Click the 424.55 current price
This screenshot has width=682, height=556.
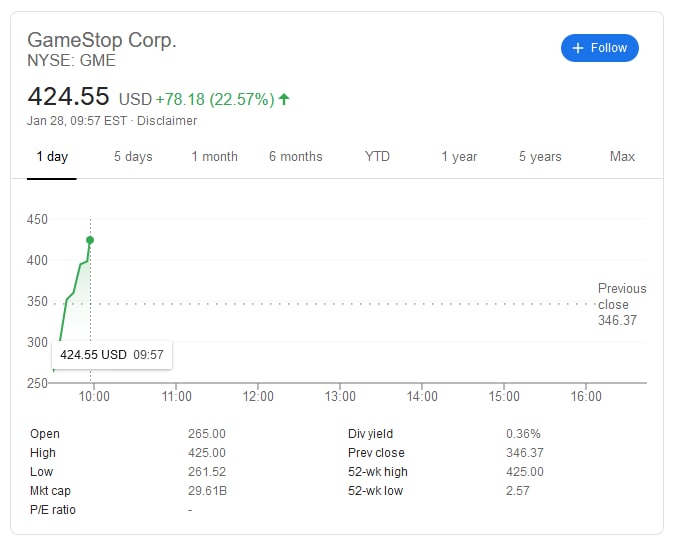tap(68, 96)
